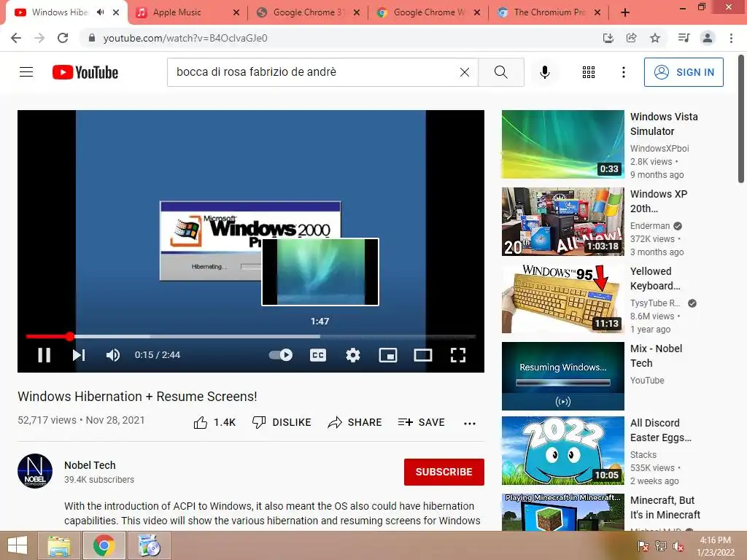
Task: Skip to the next video
Action: (x=79, y=355)
